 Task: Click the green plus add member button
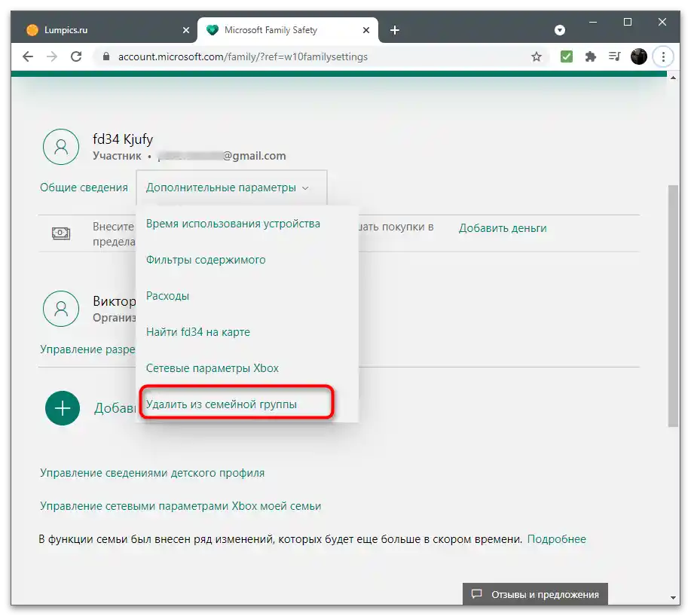point(63,408)
